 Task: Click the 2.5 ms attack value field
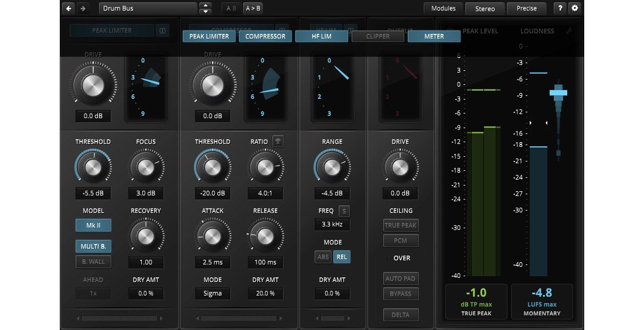pos(213,262)
